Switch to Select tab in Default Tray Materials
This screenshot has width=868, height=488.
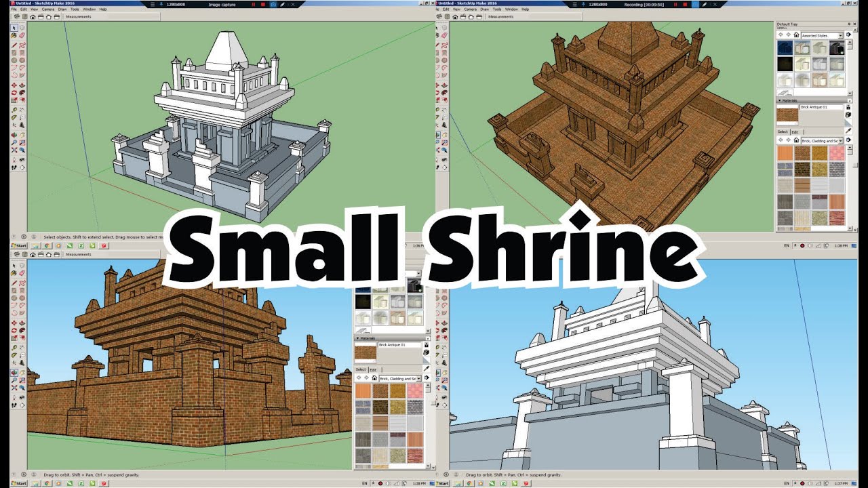[783, 131]
